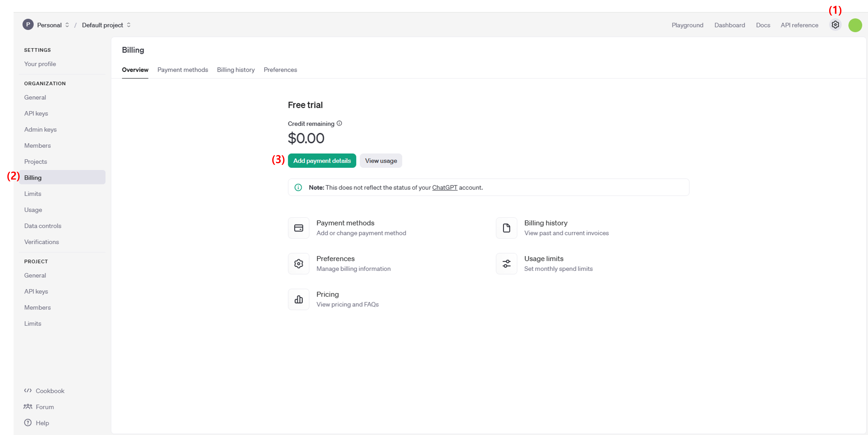The height and width of the screenshot is (435, 868).
Task: Click the Add payment details button
Action: pos(322,161)
